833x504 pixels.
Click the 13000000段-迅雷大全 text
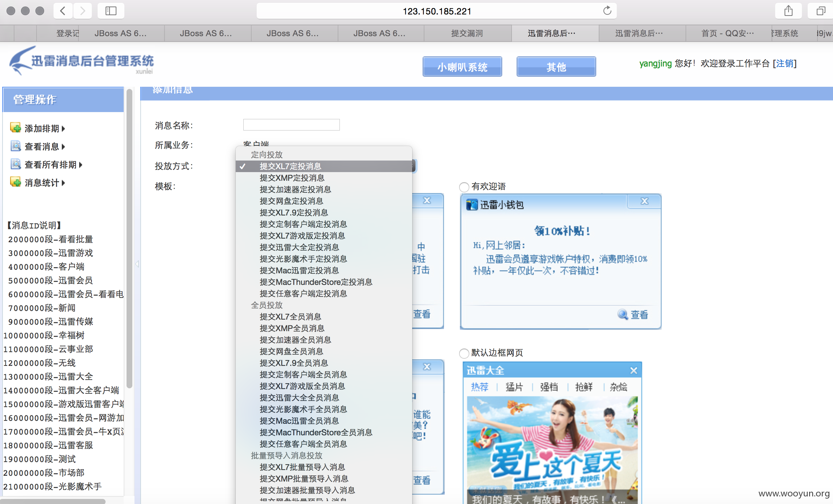tap(48, 377)
